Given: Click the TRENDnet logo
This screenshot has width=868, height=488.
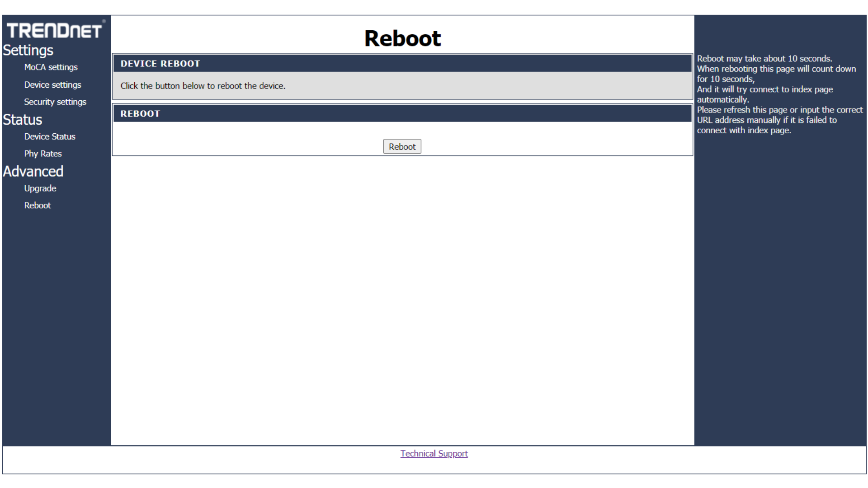Looking at the screenshot, I should [x=55, y=30].
